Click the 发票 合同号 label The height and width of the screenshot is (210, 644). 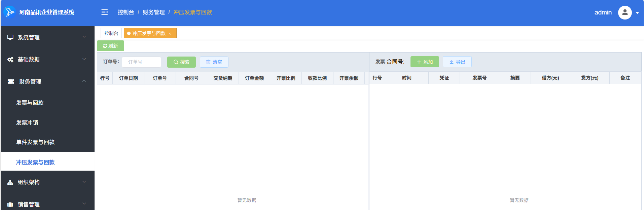(390, 62)
